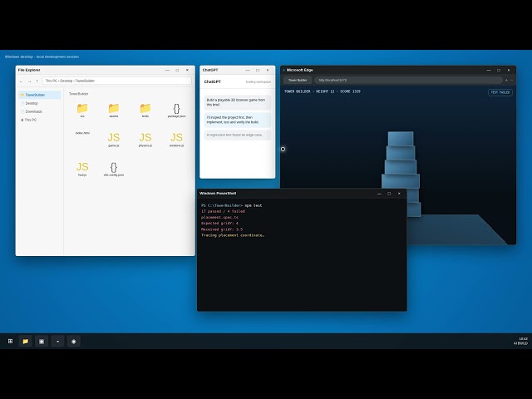
Task: Click the Forward arrow in File Explorer
Action: (x=30, y=81)
